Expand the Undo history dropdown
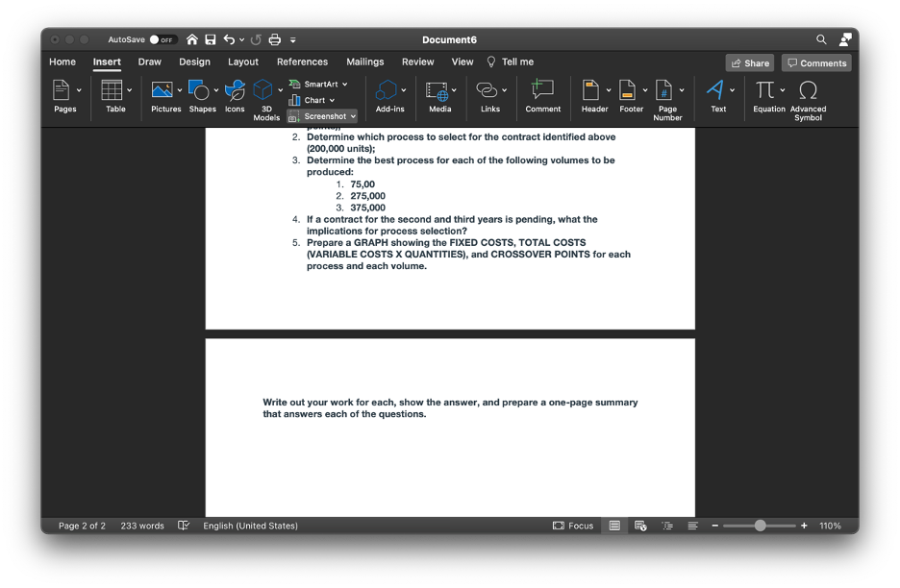The height and width of the screenshot is (588, 900). click(241, 39)
